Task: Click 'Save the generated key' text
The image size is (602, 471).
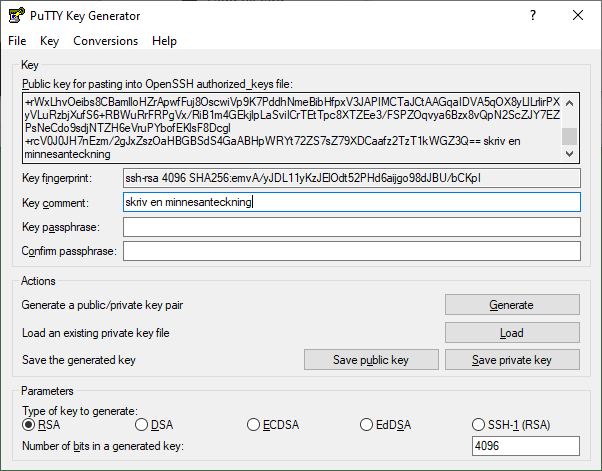Action: pyautogui.click(x=79, y=360)
